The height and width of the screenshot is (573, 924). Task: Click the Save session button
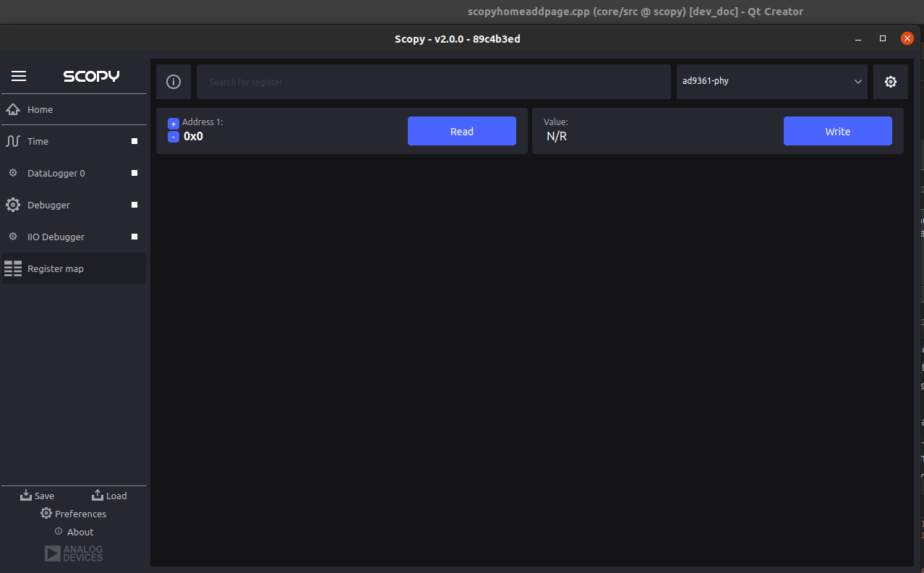tap(37, 496)
